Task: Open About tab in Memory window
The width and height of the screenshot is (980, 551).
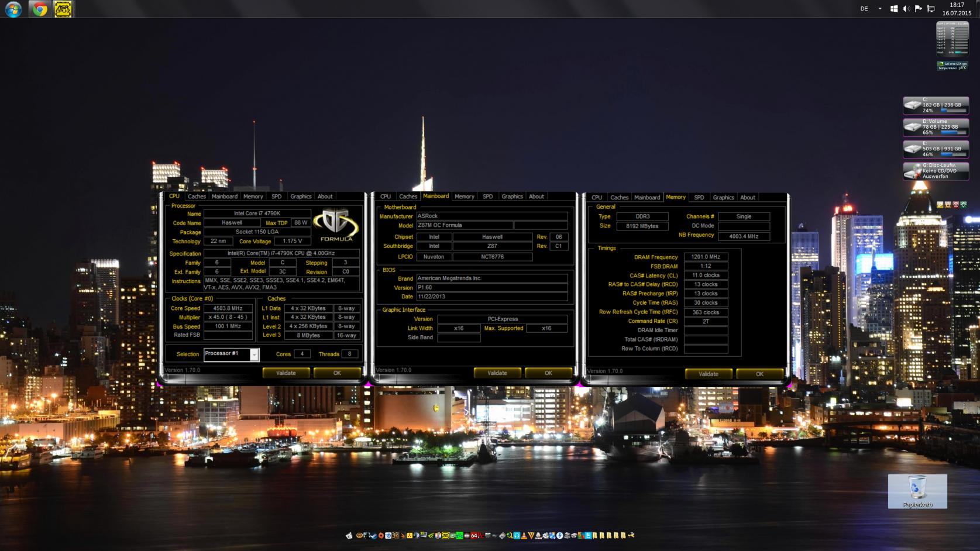Action: click(748, 197)
